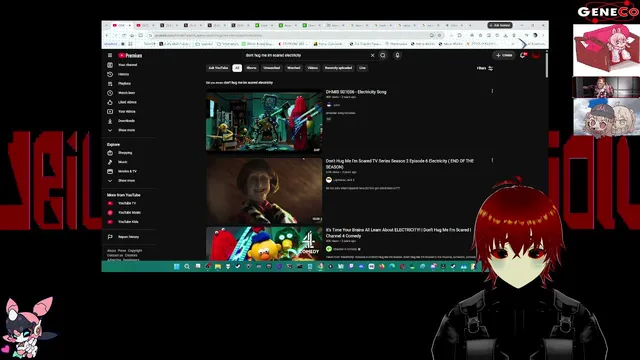Open Windows taskbar search
This screenshot has height=360, width=640.
coord(187,267)
